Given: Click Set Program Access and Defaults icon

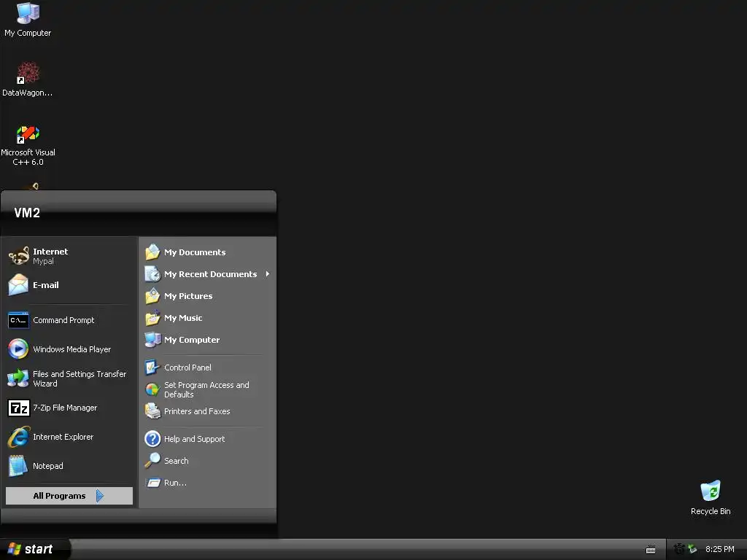Looking at the screenshot, I should [x=152, y=389].
